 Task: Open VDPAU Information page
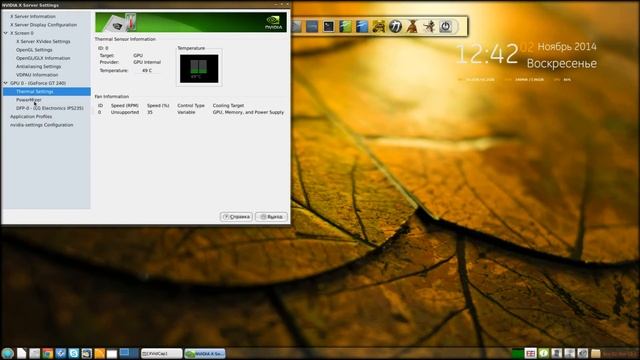tap(37, 75)
